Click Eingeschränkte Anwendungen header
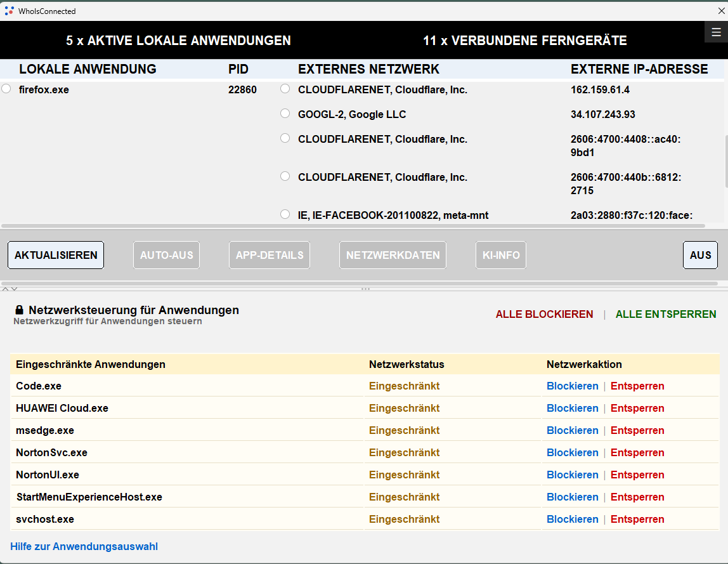Viewport: 728px width, 564px height. pyautogui.click(x=91, y=364)
